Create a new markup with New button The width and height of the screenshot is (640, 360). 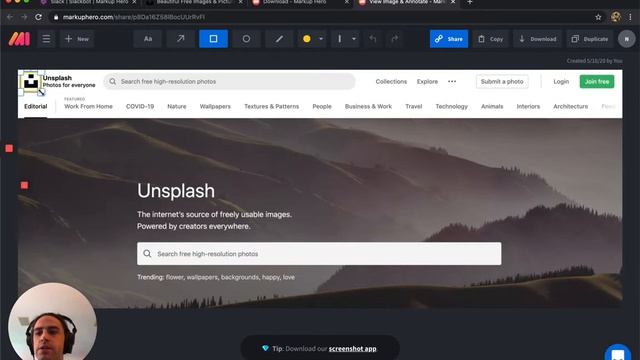[x=77, y=39]
